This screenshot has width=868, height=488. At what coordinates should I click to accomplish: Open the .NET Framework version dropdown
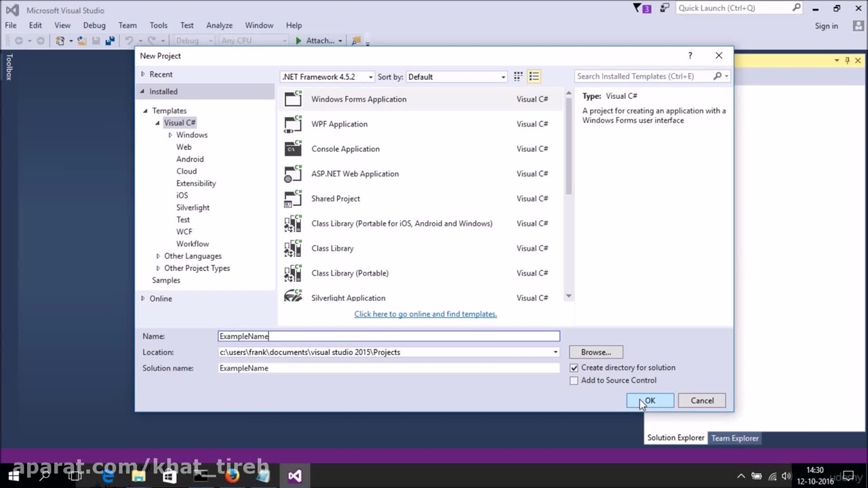pos(327,77)
